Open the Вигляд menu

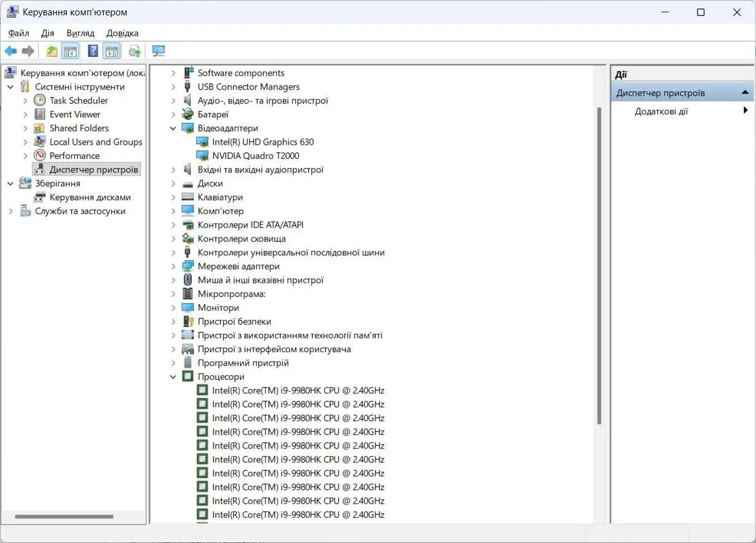(x=80, y=33)
